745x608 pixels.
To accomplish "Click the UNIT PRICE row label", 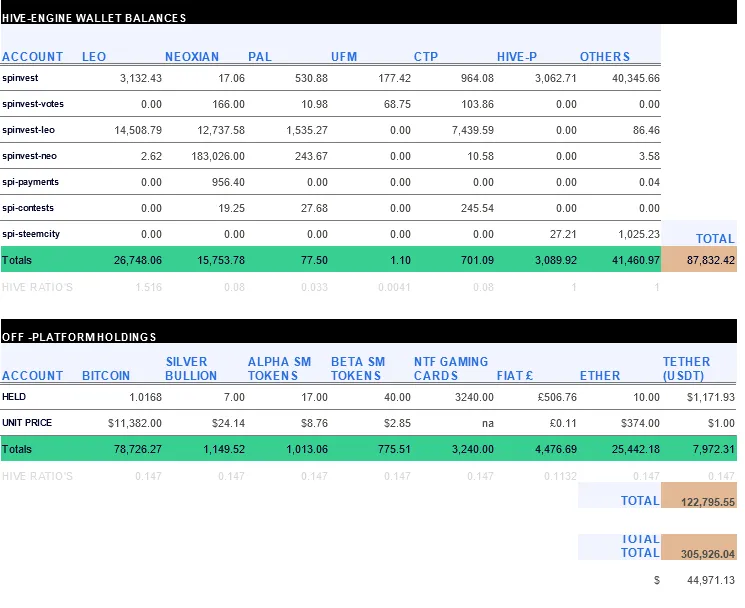I will coord(27,423).
